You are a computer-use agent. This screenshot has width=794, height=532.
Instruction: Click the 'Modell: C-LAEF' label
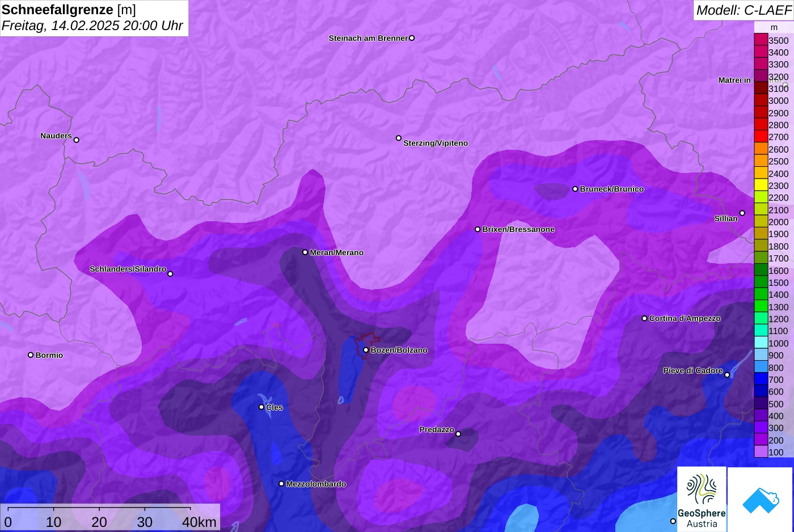click(744, 10)
